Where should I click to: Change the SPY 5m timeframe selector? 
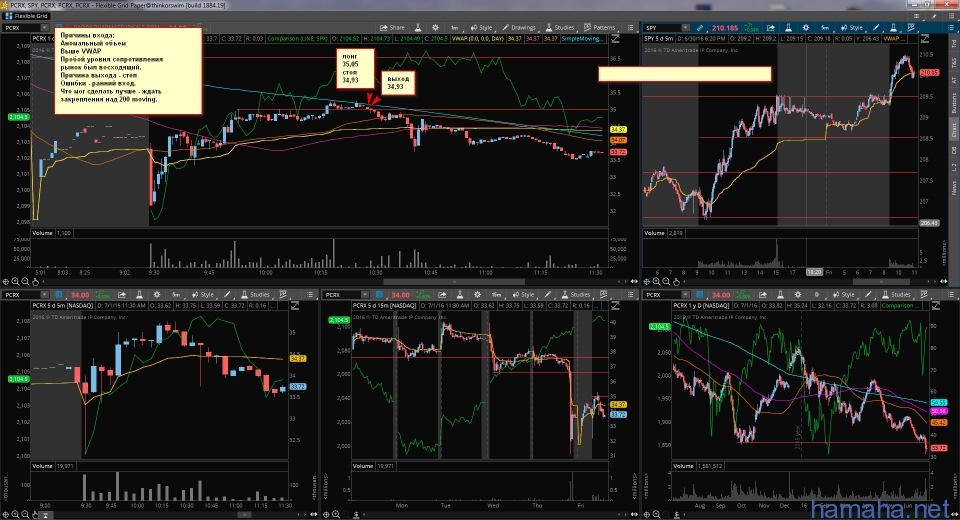[825, 28]
